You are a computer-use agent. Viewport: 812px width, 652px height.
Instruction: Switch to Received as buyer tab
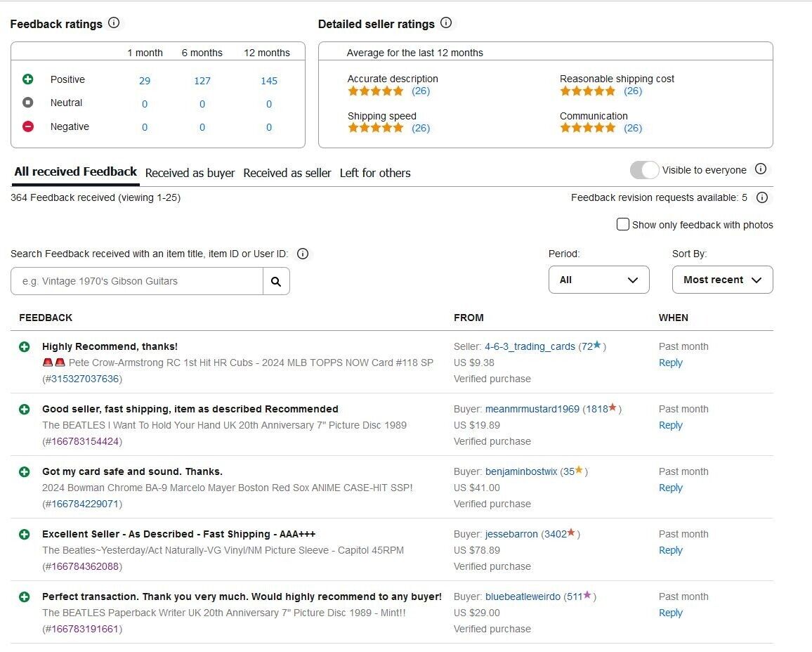coord(190,173)
